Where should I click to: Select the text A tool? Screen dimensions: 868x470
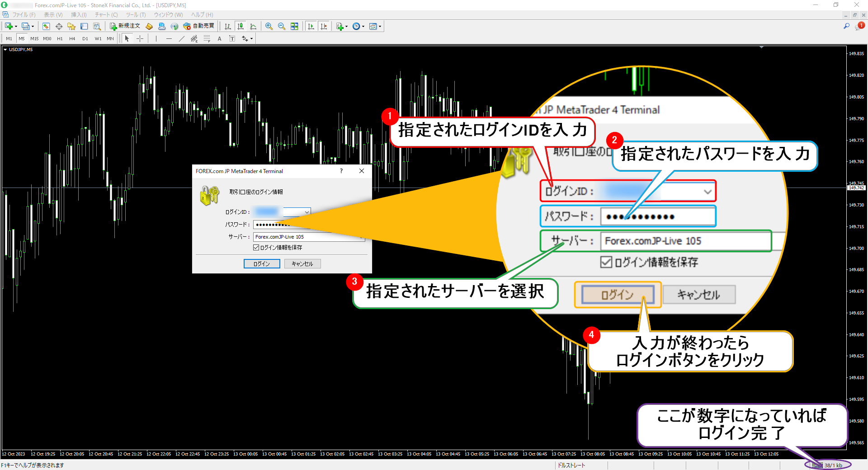(220, 39)
